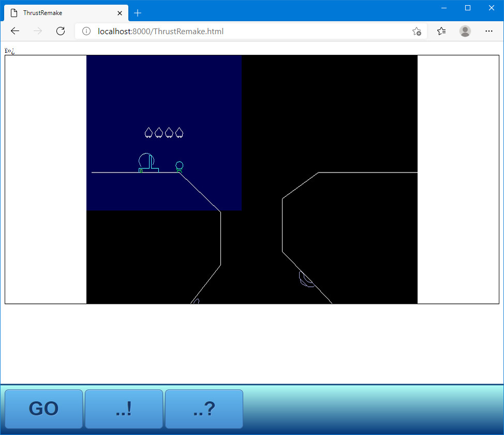Click the back navigation arrow
The height and width of the screenshot is (435, 504).
(14, 31)
